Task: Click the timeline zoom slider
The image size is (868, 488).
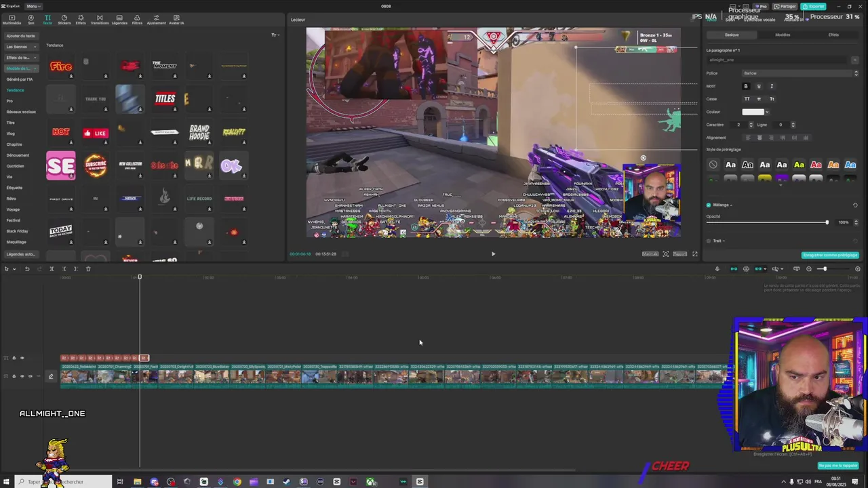Action: pos(833,269)
